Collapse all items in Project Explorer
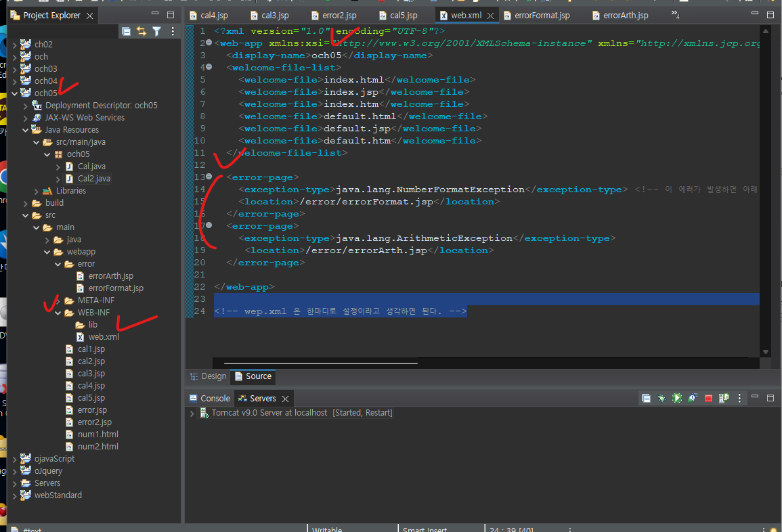Screen dimensions: 782x532 [126, 30]
